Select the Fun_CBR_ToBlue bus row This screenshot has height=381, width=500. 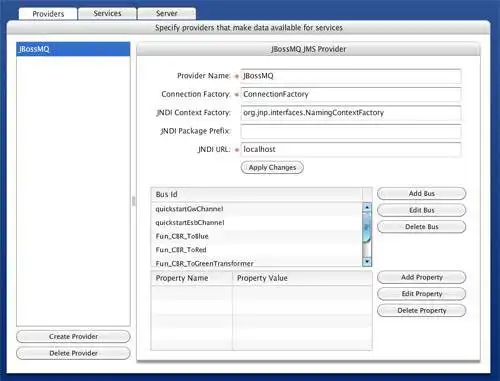(257, 236)
